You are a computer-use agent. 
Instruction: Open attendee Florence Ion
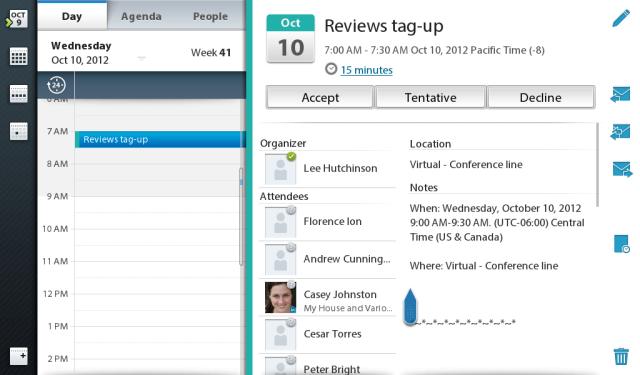327,222
